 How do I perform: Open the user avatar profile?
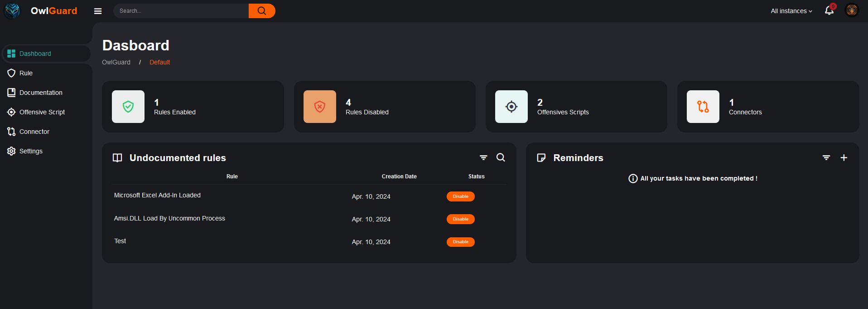click(x=852, y=10)
